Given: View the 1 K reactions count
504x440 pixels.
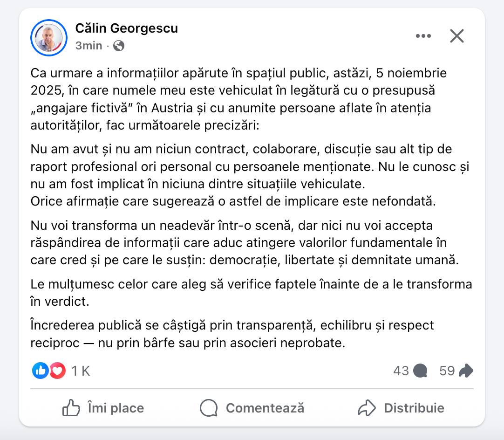Looking at the screenshot, I should 81,371.
